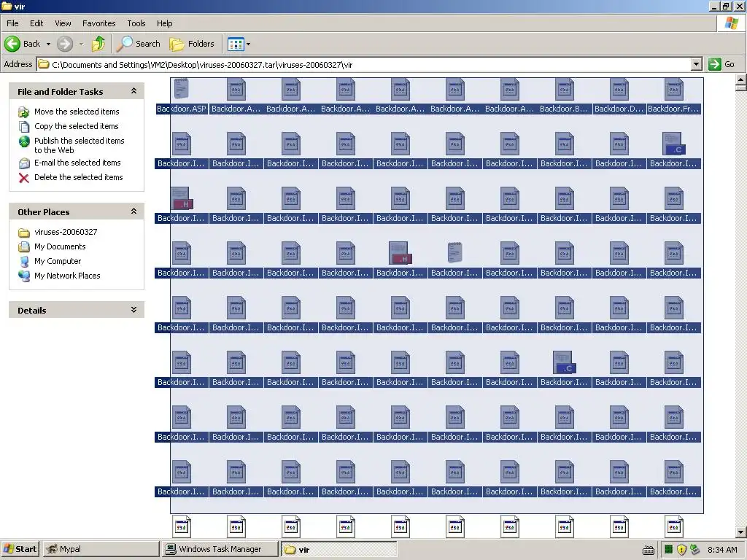Click the green Back arrow button

pos(13,44)
